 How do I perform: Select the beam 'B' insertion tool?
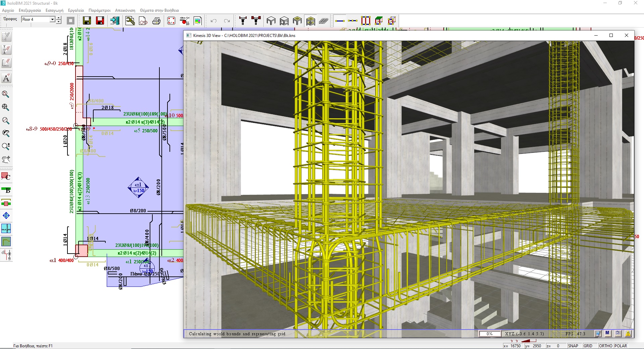tap(6, 190)
